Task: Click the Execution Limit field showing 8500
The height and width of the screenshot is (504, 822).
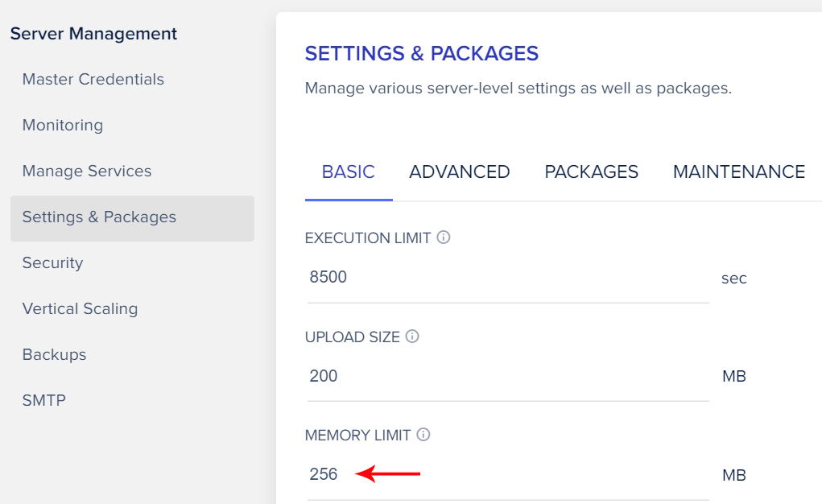Action: coord(508,278)
